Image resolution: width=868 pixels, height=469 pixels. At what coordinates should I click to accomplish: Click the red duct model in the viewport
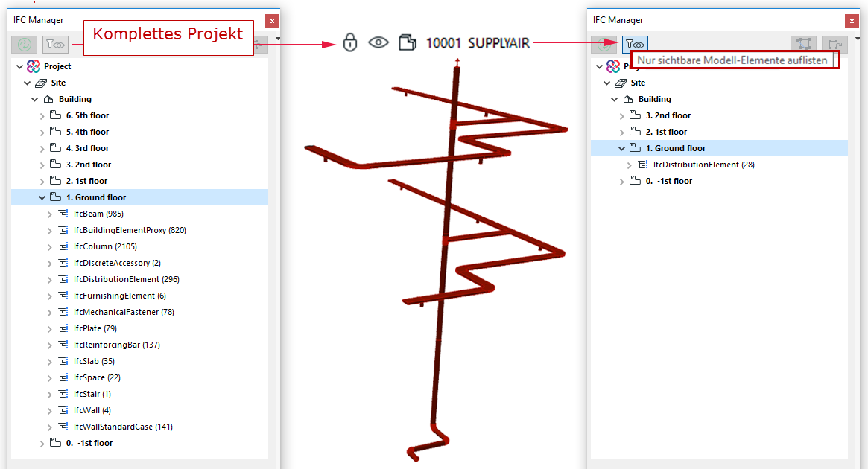(454, 223)
